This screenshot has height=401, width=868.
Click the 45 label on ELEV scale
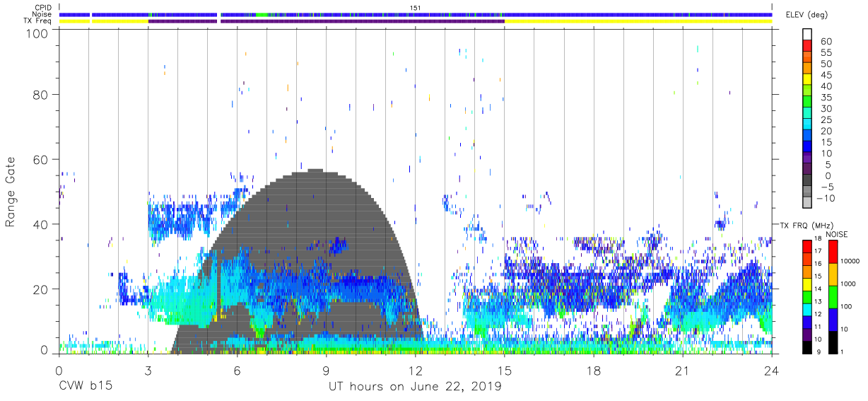pos(826,75)
